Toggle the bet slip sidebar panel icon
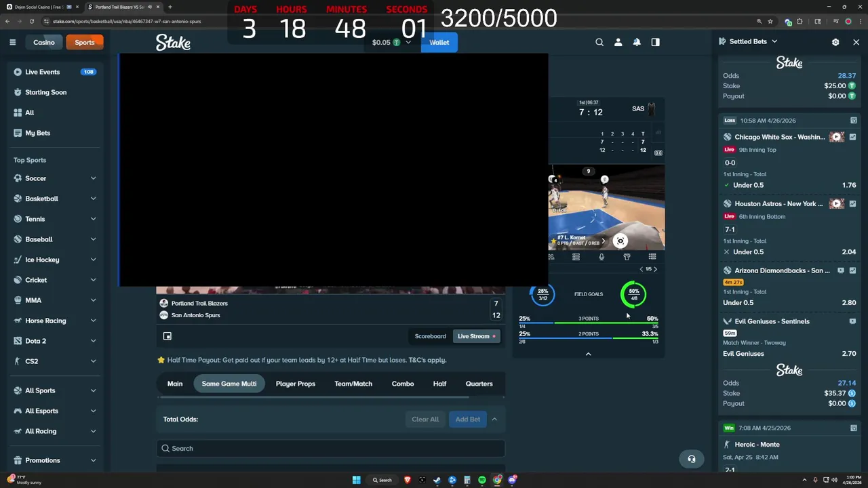 [x=655, y=42]
